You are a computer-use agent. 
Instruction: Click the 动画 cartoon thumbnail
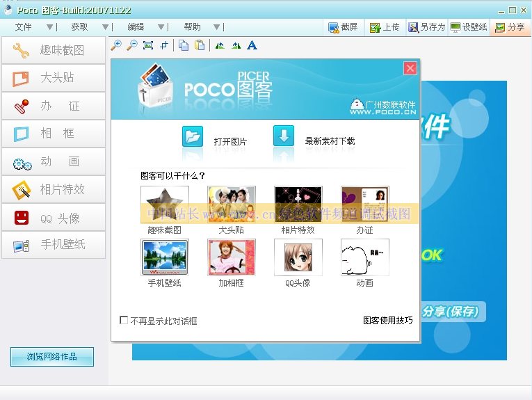click(365, 257)
